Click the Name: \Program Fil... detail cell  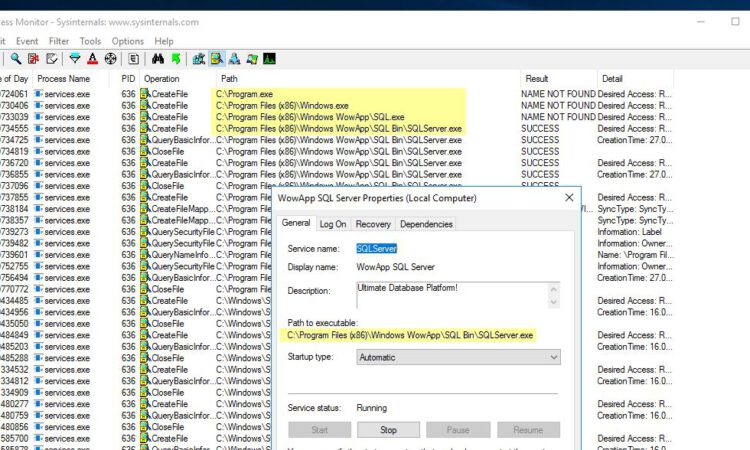[635, 255]
